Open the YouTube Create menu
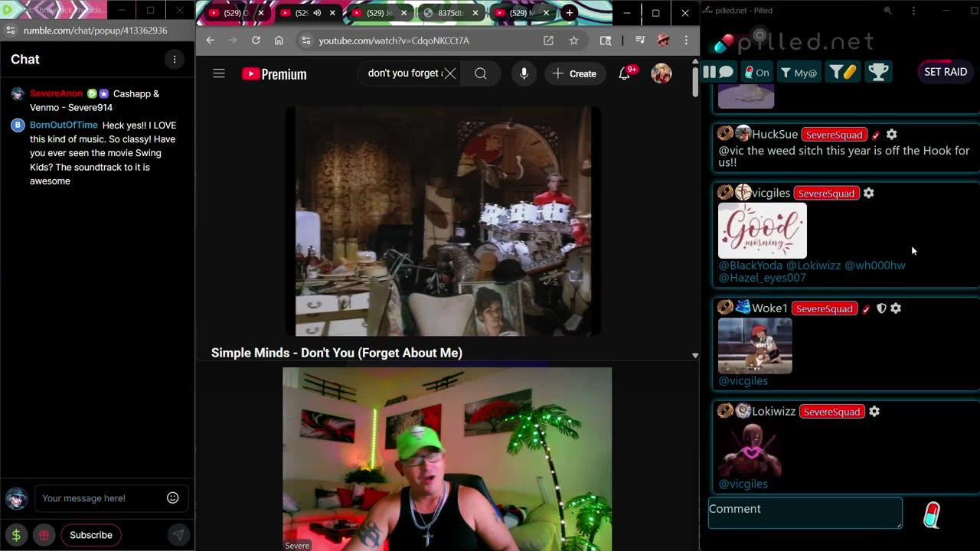980x551 pixels. pos(574,73)
